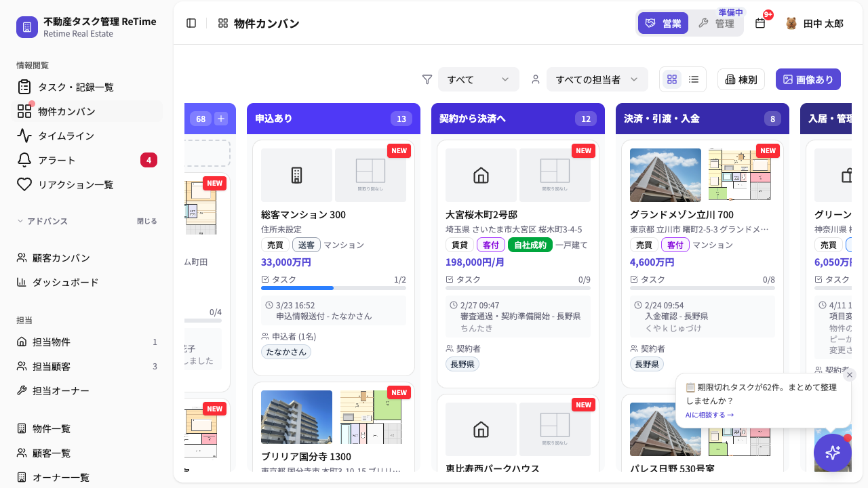Click the filter funnel icon
Image resolution: width=868 pixels, height=488 pixels.
tap(427, 79)
